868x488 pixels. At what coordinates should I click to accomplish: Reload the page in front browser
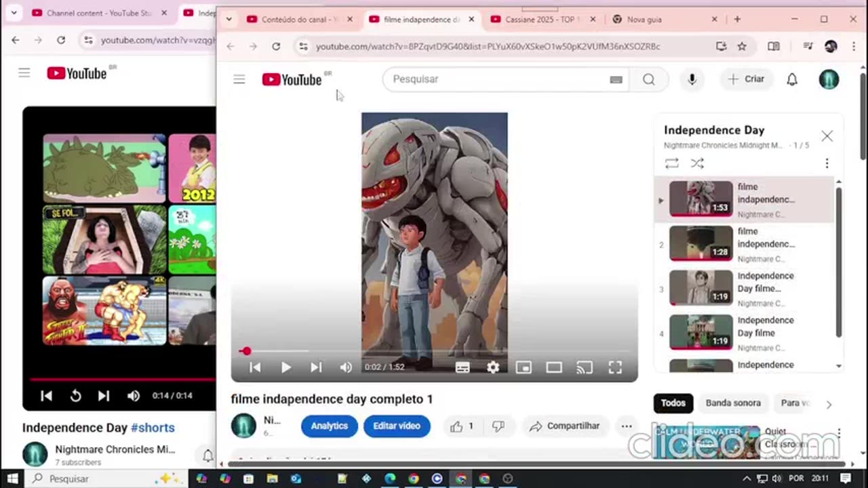click(x=276, y=46)
